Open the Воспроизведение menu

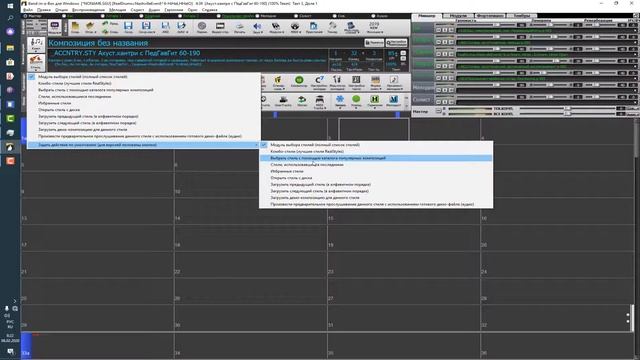tap(88, 10)
